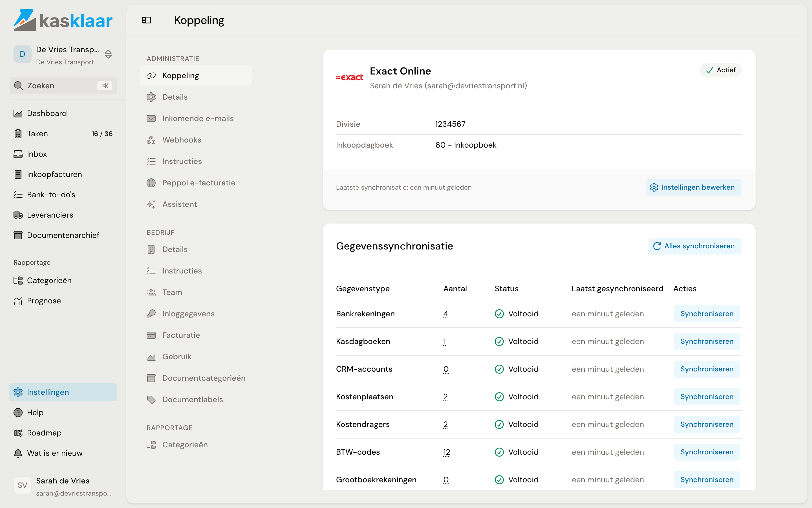This screenshot has width=812, height=508.
Task: Click the Peppol e-facturatie globe icon
Action: (151, 183)
